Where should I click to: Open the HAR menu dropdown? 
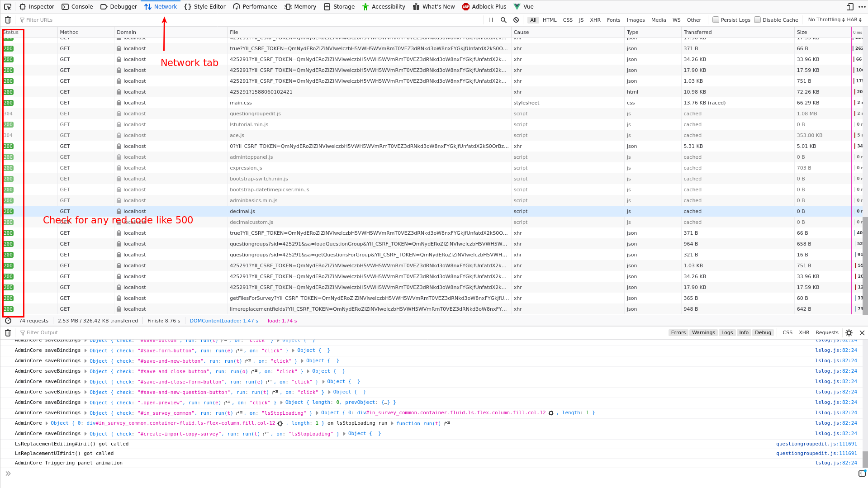point(854,20)
